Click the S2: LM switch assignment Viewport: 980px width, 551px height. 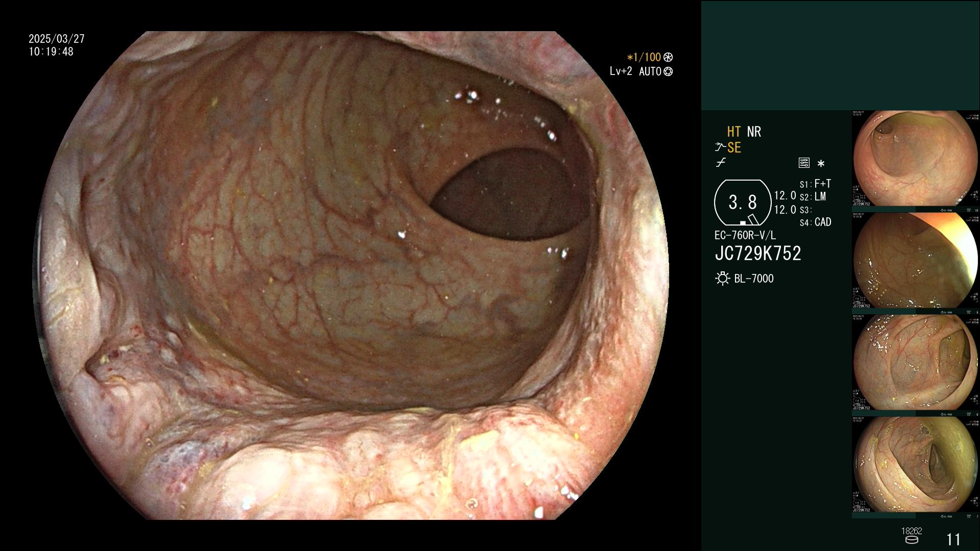[x=813, y=196]
